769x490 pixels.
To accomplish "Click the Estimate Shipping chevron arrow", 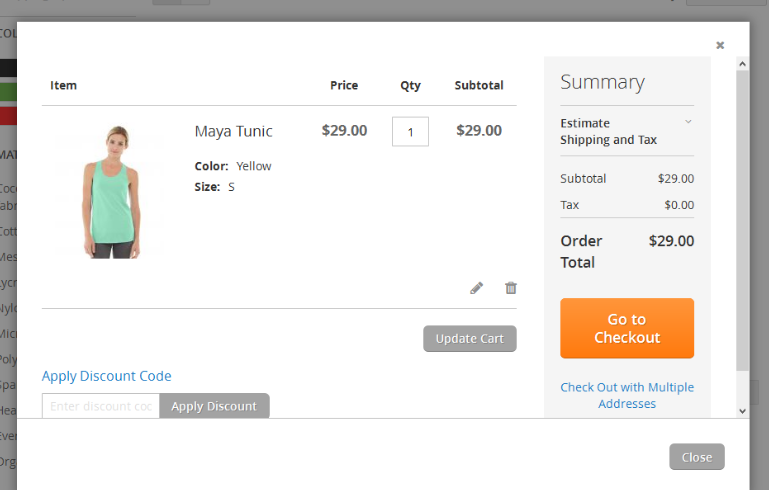I will (x=688, y=122).
